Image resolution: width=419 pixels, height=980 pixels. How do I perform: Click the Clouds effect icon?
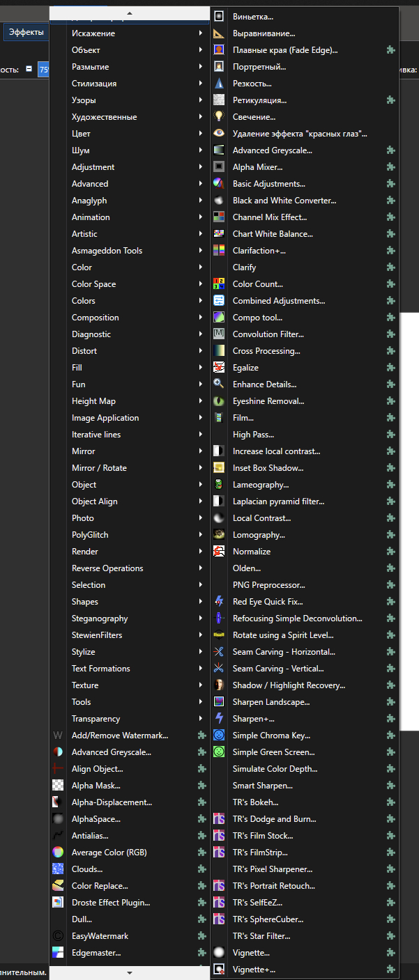(59, 869)
